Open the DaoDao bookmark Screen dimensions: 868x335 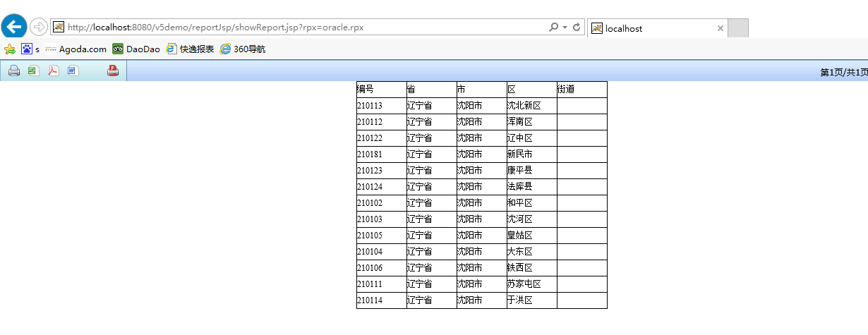point(136,49)
